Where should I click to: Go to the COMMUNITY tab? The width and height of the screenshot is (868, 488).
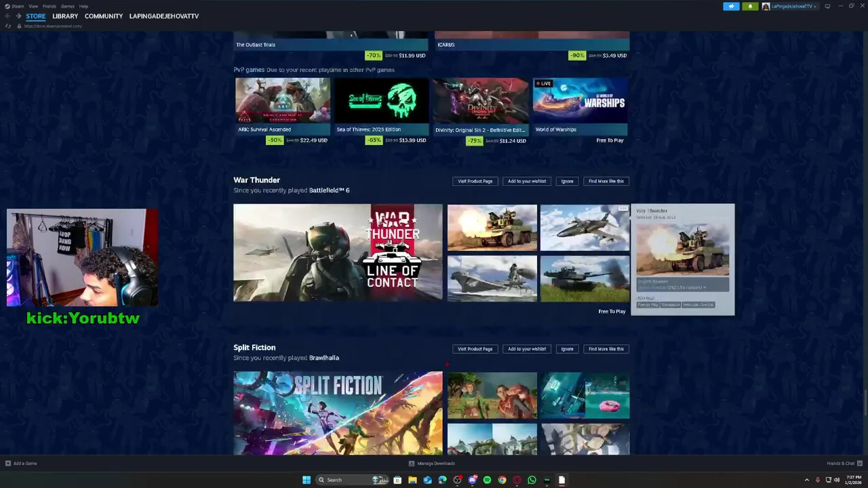click(x=104, y=16)
